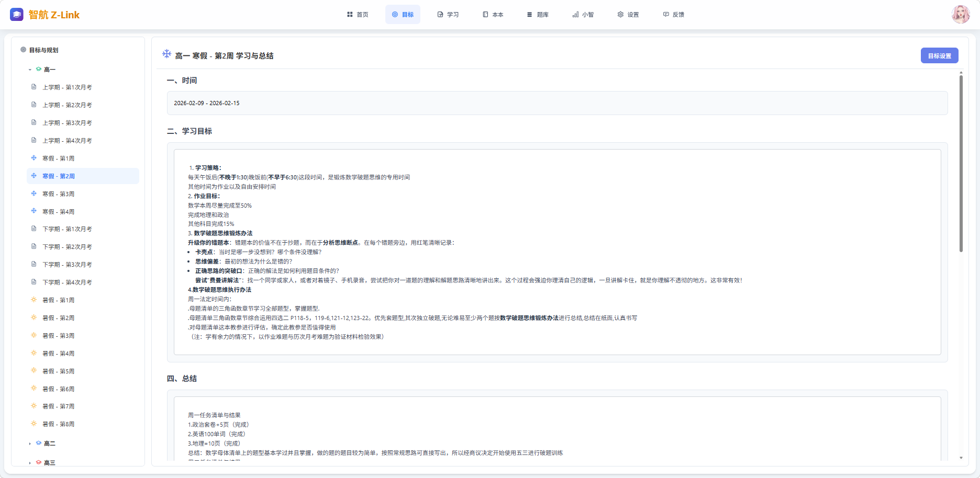Click the 高一 graduation cap icon
The height and width of the screenshot is (478, 980).
[39, 70]
